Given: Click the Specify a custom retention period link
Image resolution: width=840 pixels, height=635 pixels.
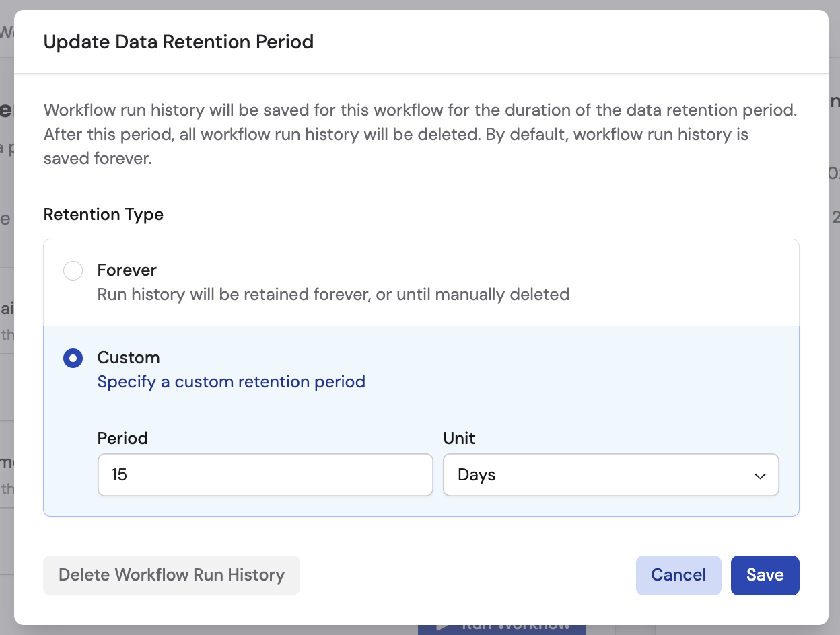Looking at the screenshot, I should click(231, 381).
